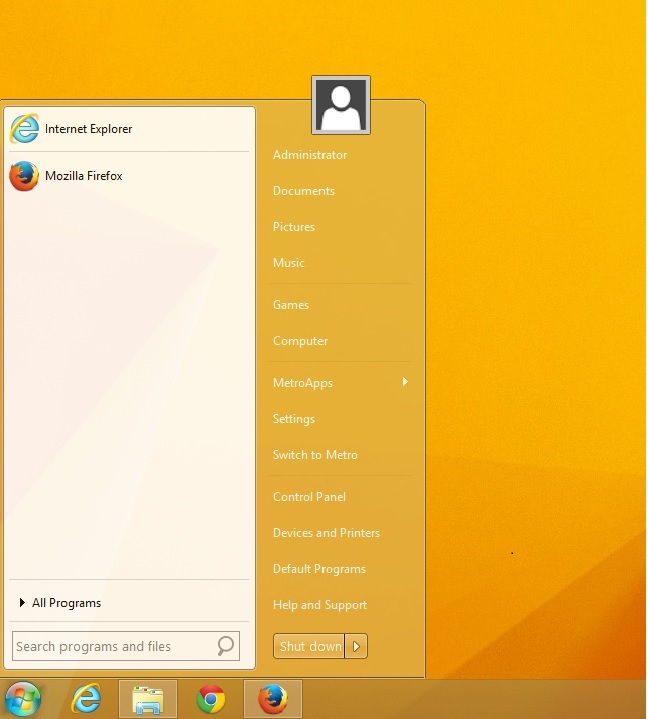The image size is (648, 719).
Task: Expand the MetroApps submenu arrow
Action: click(405, 382)
